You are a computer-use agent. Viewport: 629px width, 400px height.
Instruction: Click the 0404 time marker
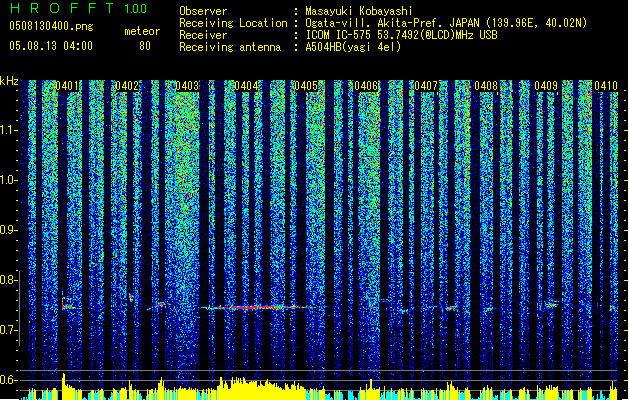[x=246, y=86]
